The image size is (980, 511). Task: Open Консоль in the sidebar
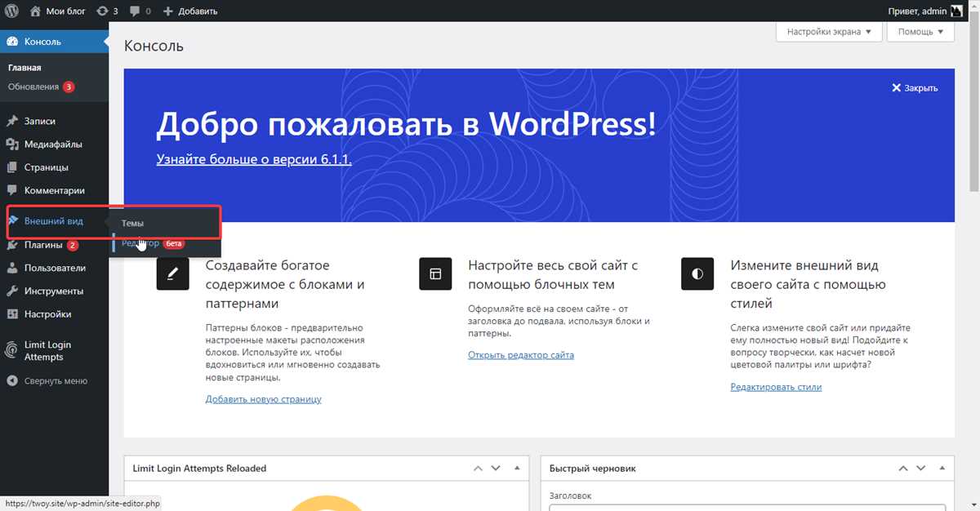(x=54, y=42)
